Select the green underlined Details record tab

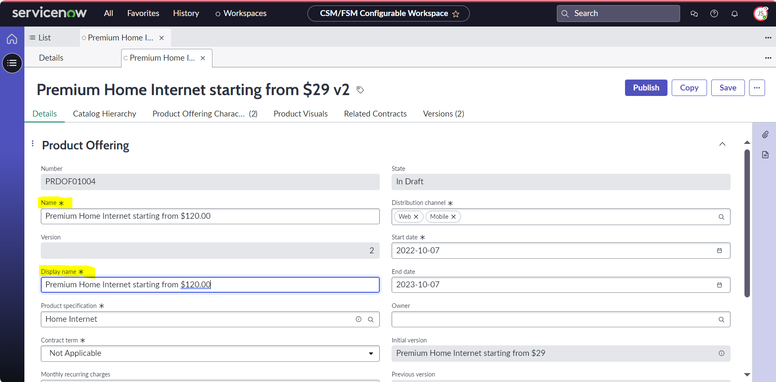[x=45, y=114]
